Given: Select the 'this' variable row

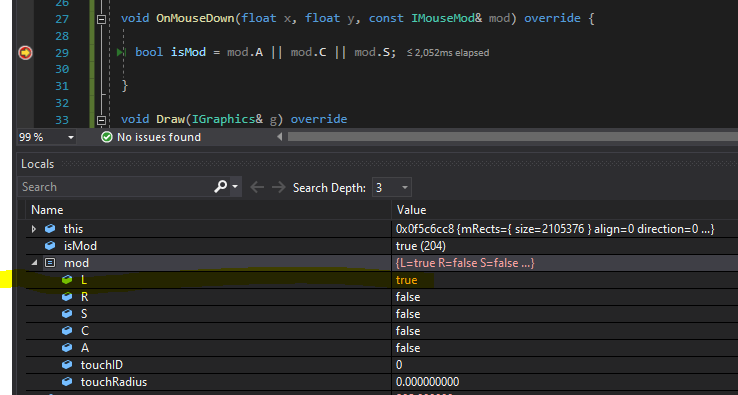Looking at the screenshot, I should coord(382,229).
